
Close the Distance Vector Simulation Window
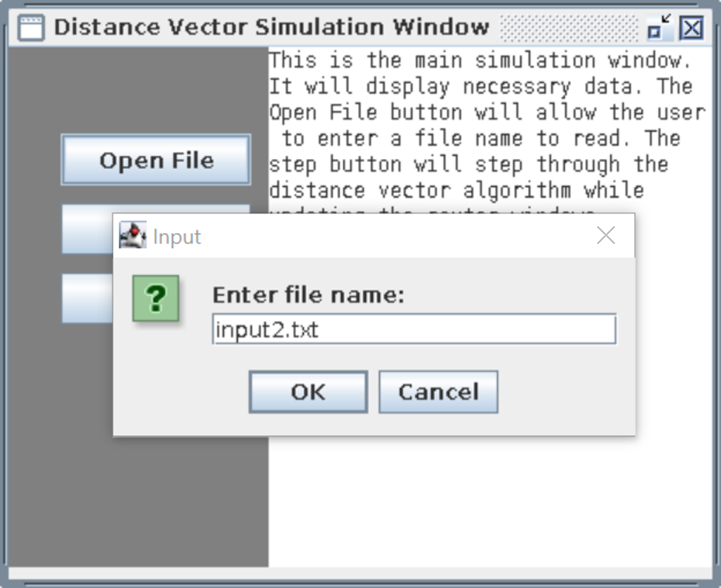[x=691, y=28]
